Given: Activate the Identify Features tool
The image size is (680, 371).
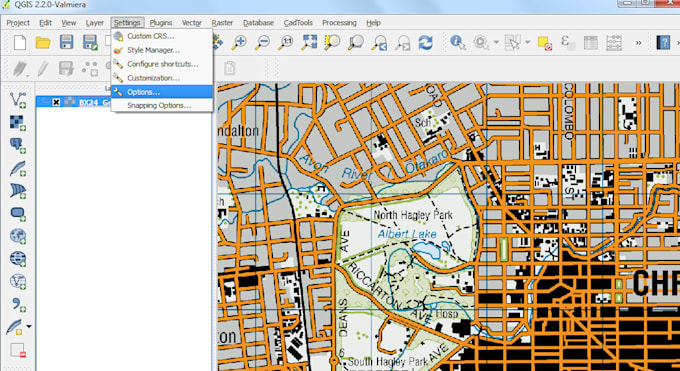Looking at the screenshot, I should (458, 42).
